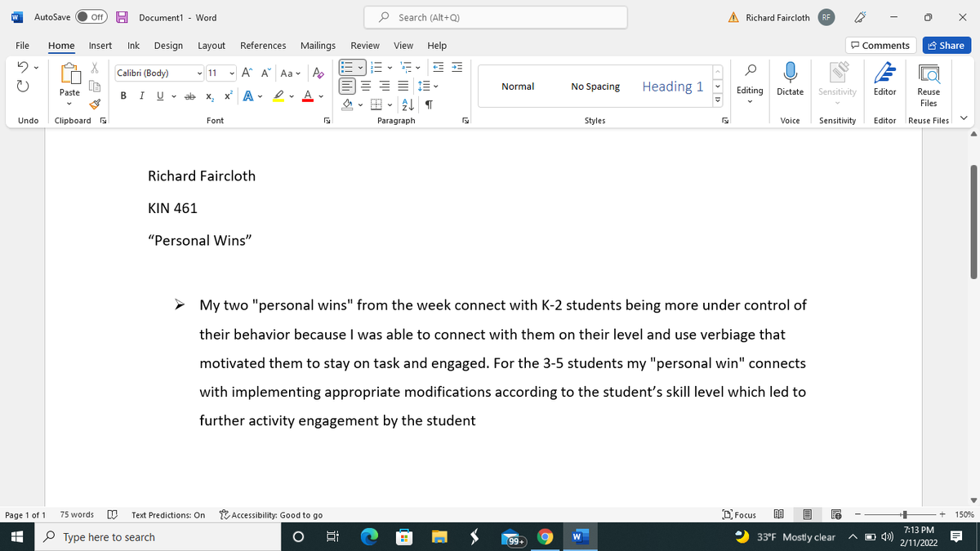
Task: Save document with floppy disk icon
Action: click(121, 17)
